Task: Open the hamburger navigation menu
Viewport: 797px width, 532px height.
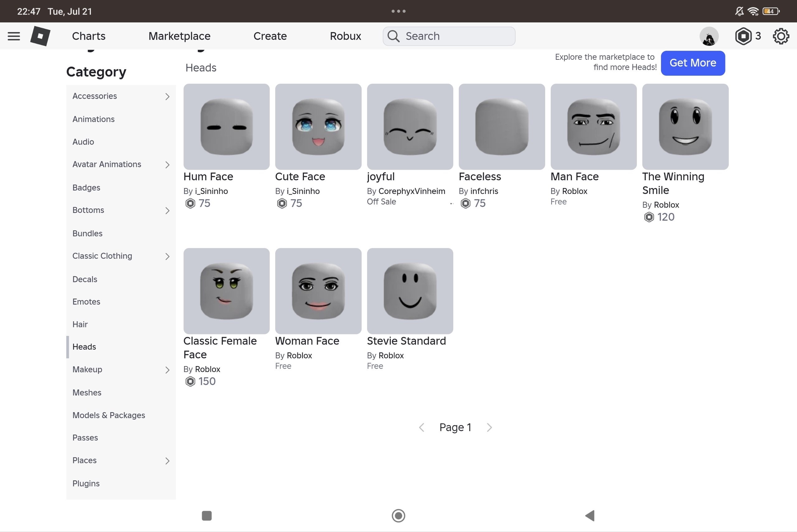Action: click(x=14, y=36)
